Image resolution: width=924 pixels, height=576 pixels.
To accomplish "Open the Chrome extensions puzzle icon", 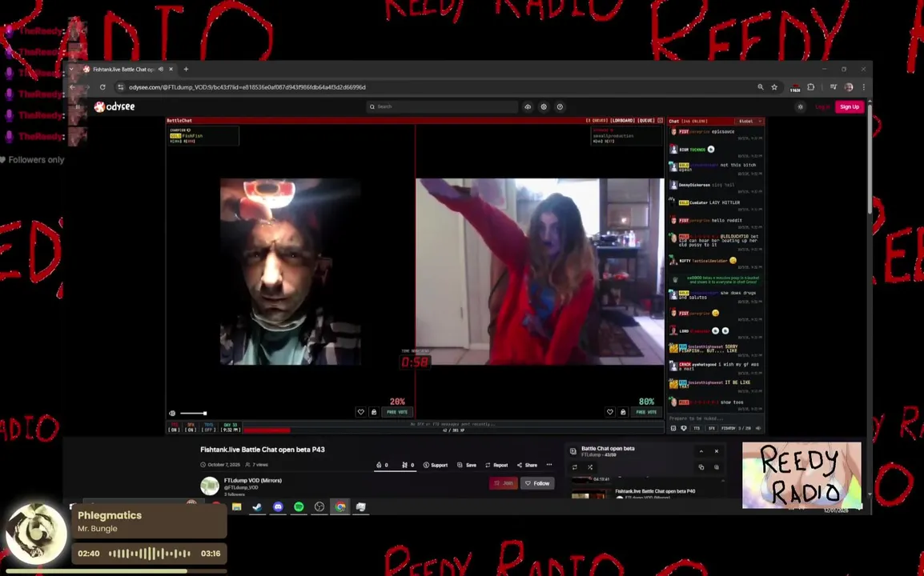I will click(x=811, y=87).
